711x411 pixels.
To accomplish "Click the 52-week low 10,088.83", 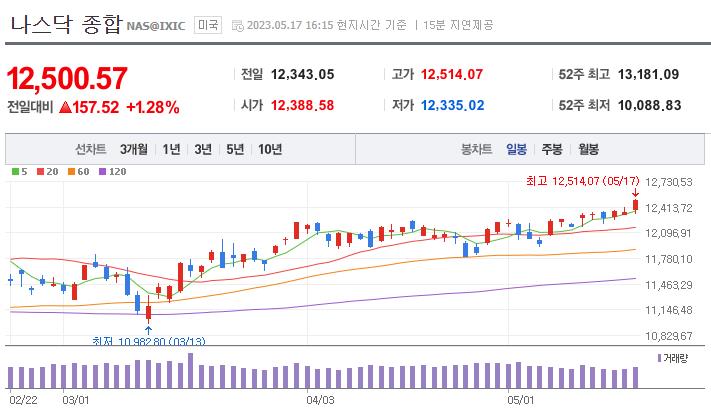I will pos(649,105).
